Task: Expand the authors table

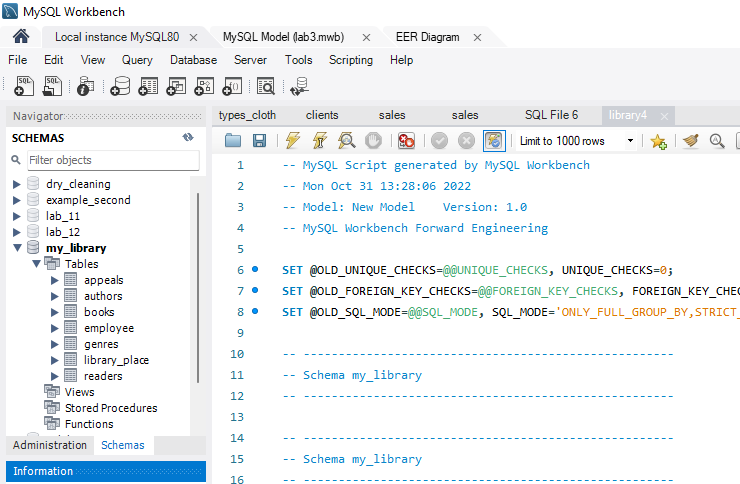Action: [x=55, y=296]
